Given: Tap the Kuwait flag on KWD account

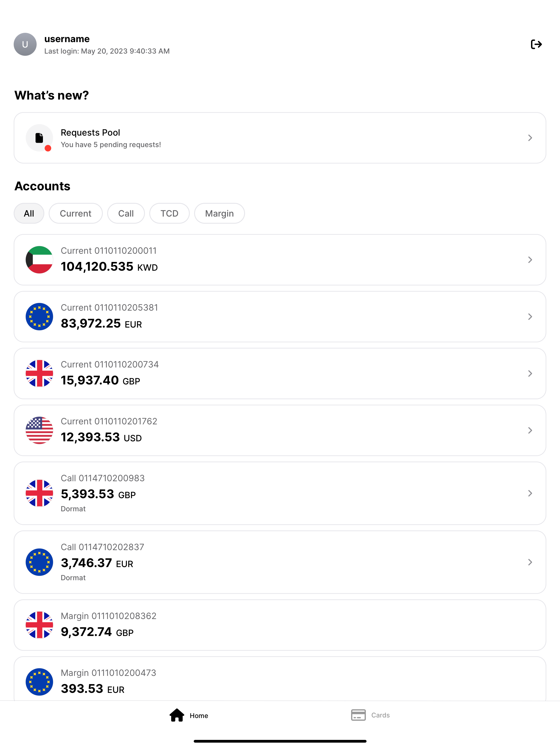Looking at the screenshot, I should click(x=40, y=260).
